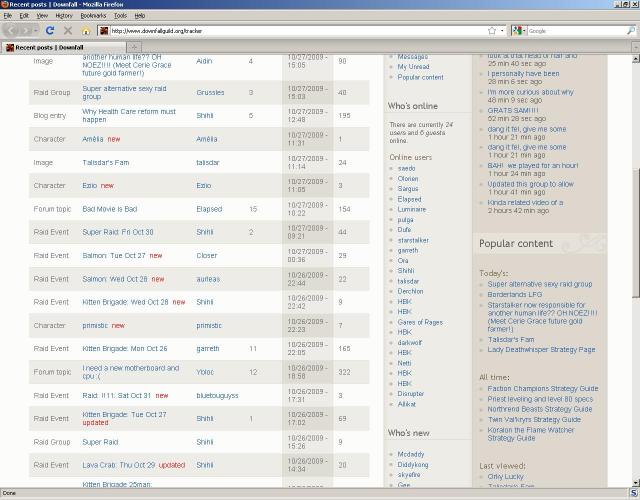The width and height of the screenshot is (640, 500).
Task: Bookmark this page with the star icon
Action: [492, 31]
